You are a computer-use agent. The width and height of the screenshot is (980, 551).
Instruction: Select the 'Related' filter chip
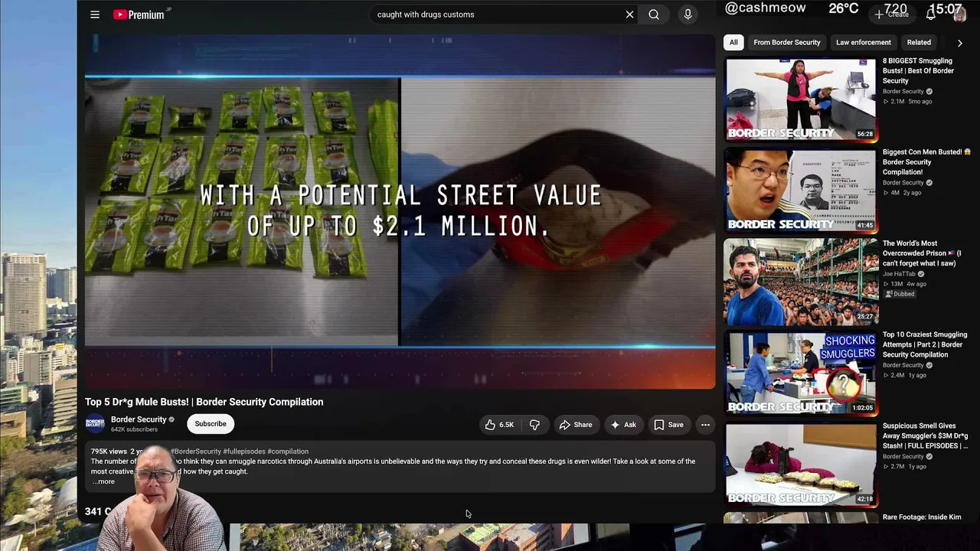coord(919,43)
